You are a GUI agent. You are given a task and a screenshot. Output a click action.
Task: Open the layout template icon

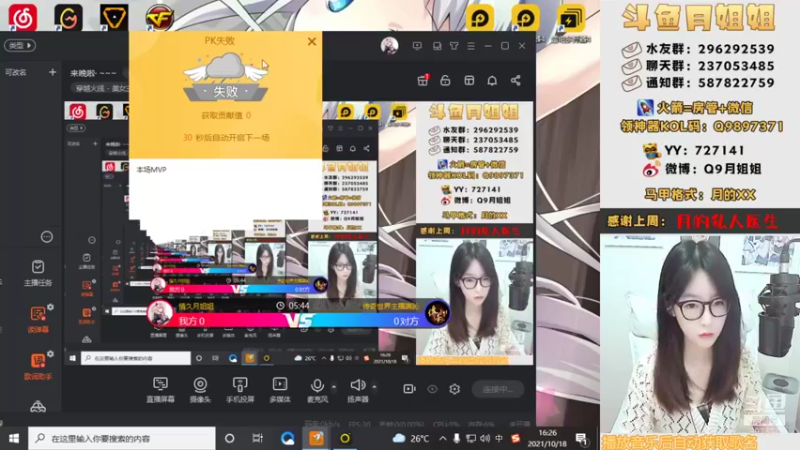click(469, 81)
